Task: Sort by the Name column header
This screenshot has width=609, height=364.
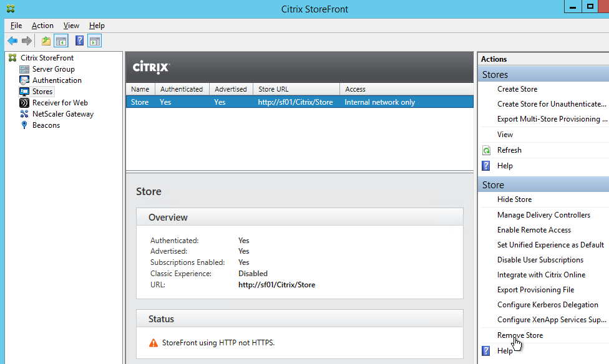Action: click(140, 89)
